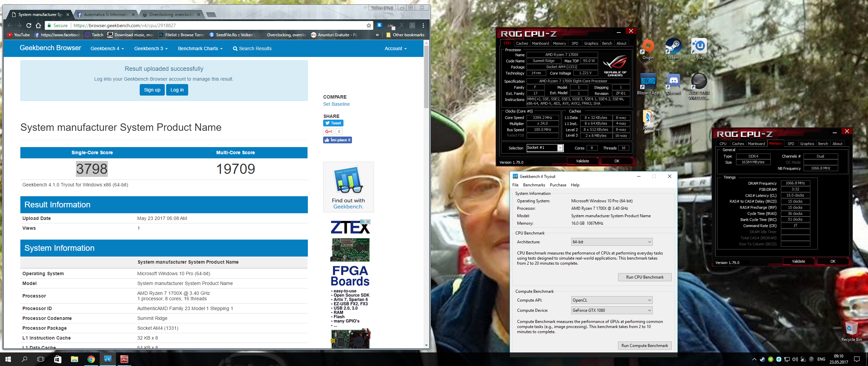The image size is (868, 366).
Task: Click the Log in button
Action: click(177, 90)
